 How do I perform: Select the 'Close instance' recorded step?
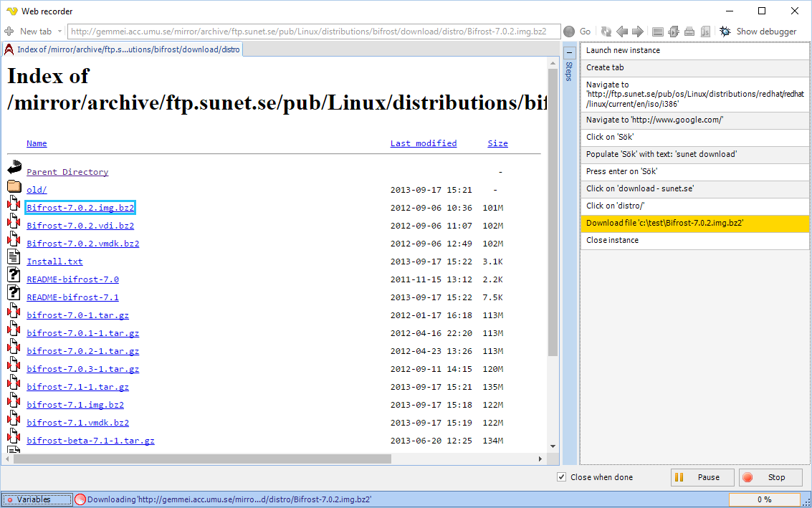coord(694,240)
